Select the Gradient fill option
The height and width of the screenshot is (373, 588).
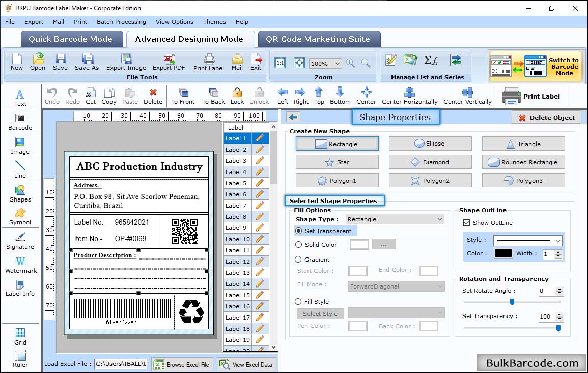point(298,260)
